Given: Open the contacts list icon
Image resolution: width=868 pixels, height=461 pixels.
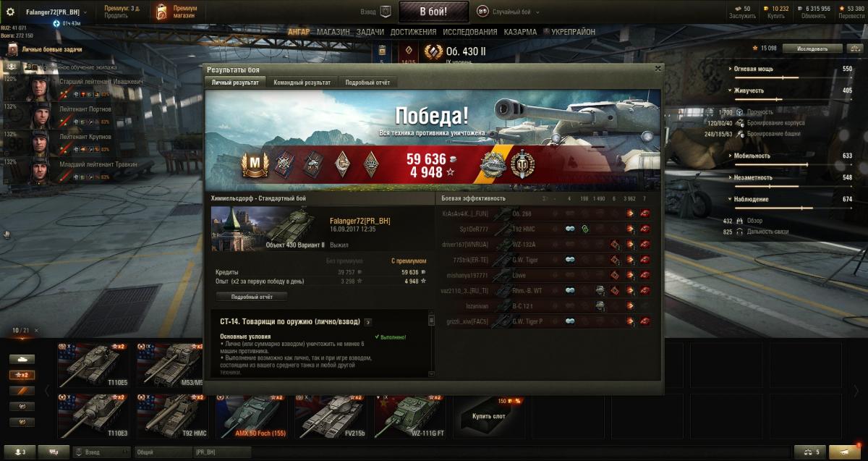Looking at the screenshot, I should [20, 452].
